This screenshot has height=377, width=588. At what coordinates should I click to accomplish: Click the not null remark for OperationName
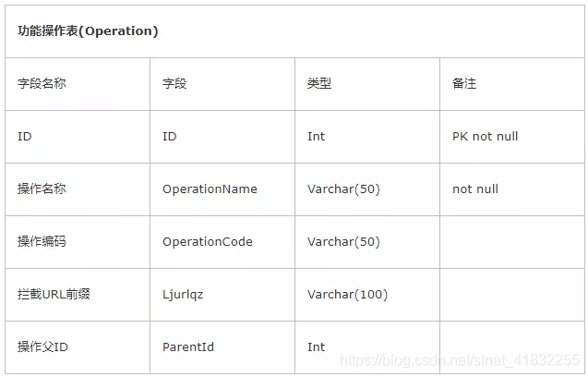(x=475, y=188)
